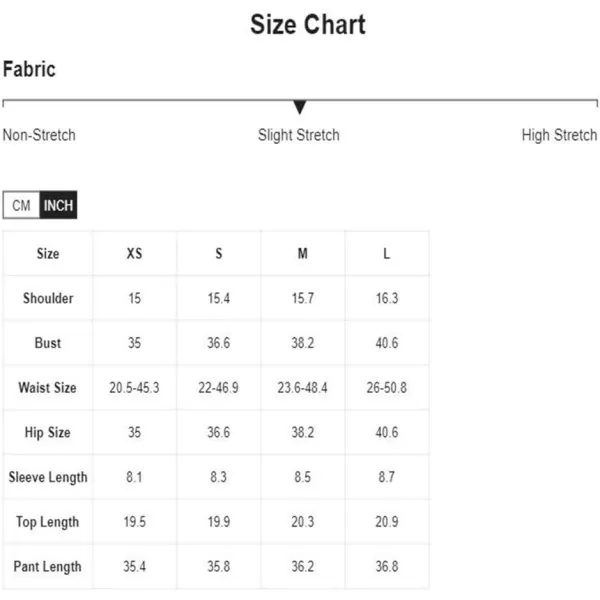Select the M column header
The height and width of the screenshot is (600, 600).
click(x=303, y=253)
